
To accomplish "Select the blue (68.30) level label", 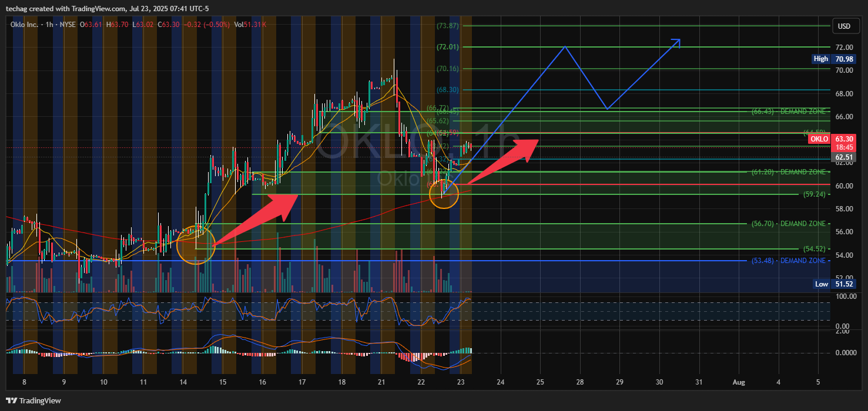I will coord(447,90).
